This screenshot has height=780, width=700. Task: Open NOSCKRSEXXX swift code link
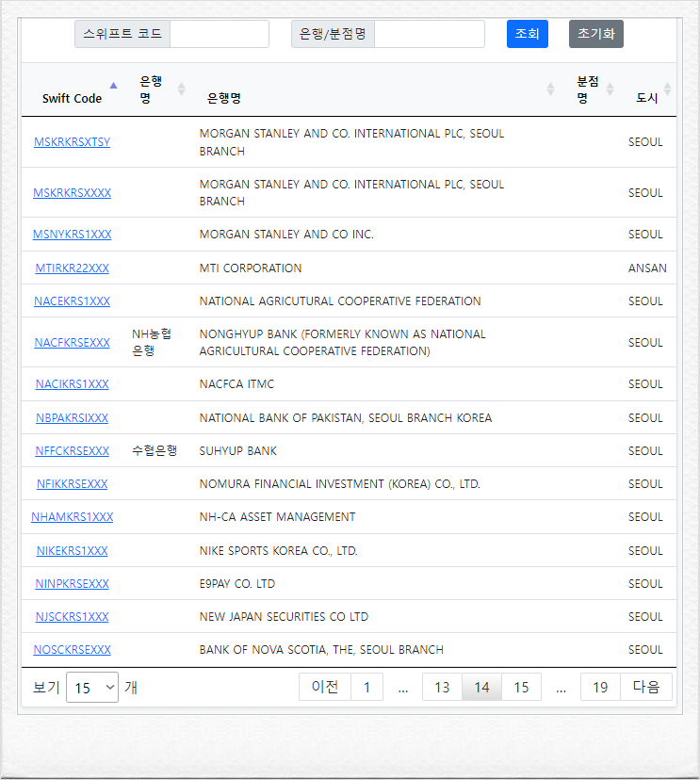[73, 650]
